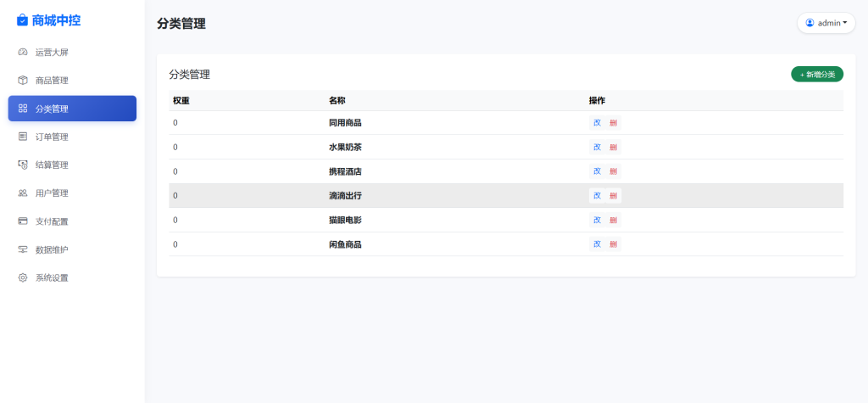Image resolution: width=868 pixels, height=403 pixels.
Task: Click the admin user avatar icon
Action: pos(810,23)
